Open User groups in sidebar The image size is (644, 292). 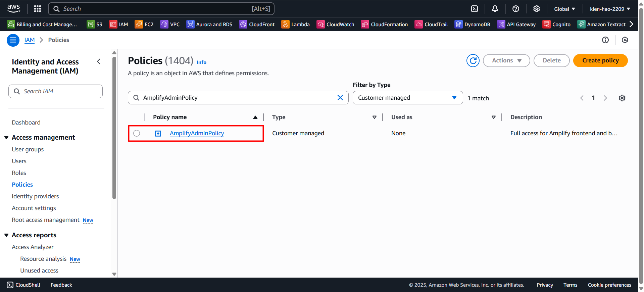(x=28, y=149)
